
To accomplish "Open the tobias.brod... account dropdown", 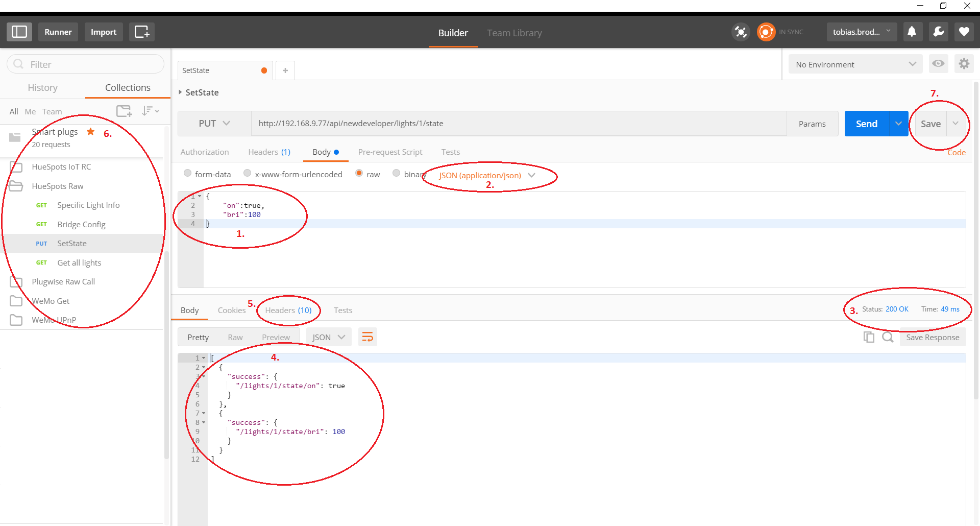I will point(862,32).
